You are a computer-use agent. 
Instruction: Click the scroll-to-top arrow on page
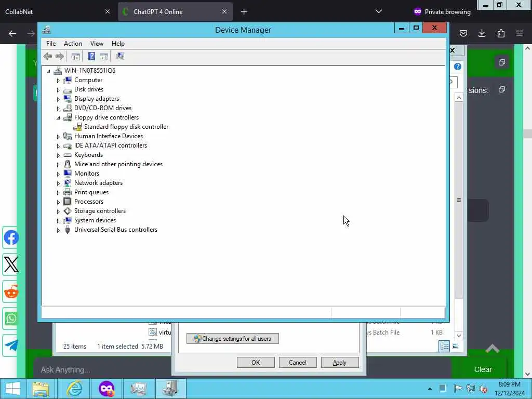coord(493,349)
